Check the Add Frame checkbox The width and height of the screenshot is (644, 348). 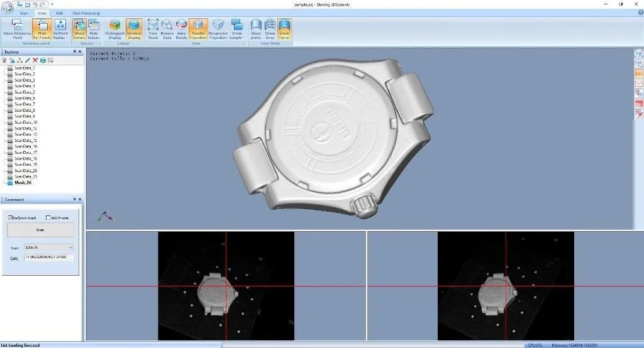pos(48,218)
